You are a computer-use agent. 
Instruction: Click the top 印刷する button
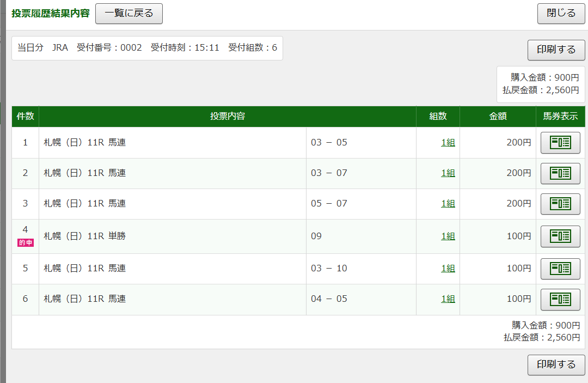[556, 50]
